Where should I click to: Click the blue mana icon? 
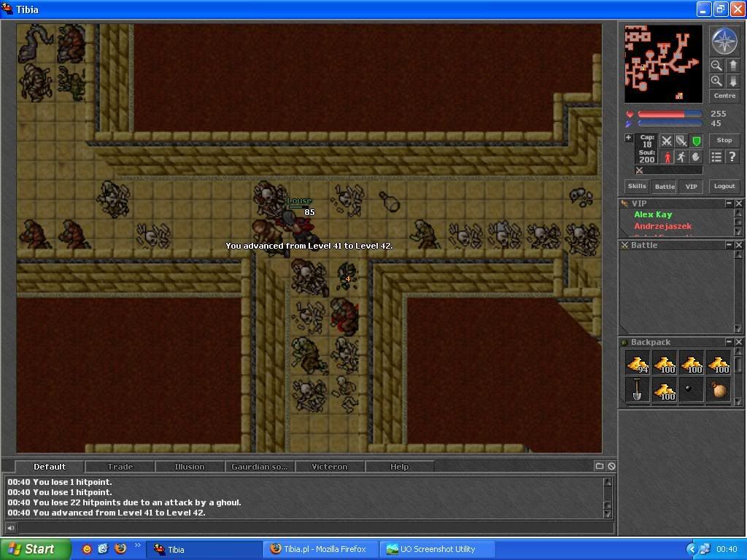(630, 123)
